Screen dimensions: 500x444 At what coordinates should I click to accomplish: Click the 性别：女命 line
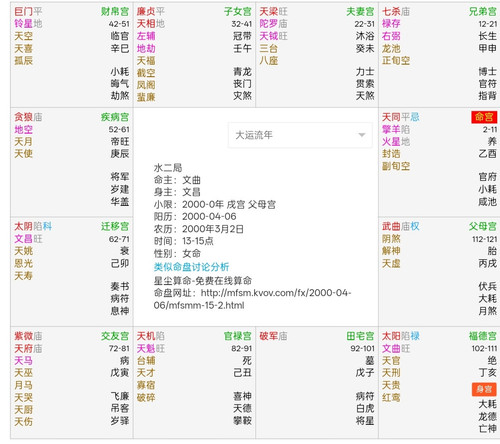click(x=177, y=253)
